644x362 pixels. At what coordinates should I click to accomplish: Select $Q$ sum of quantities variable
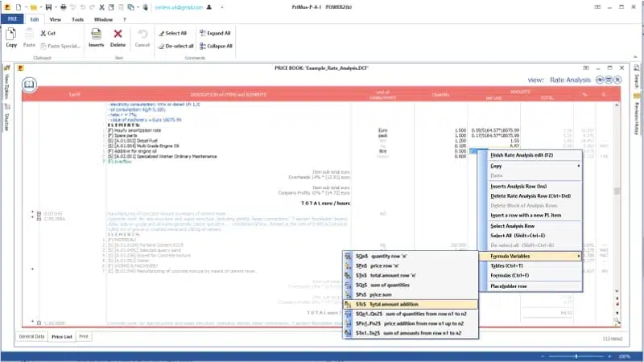click(x=411, y=285)
